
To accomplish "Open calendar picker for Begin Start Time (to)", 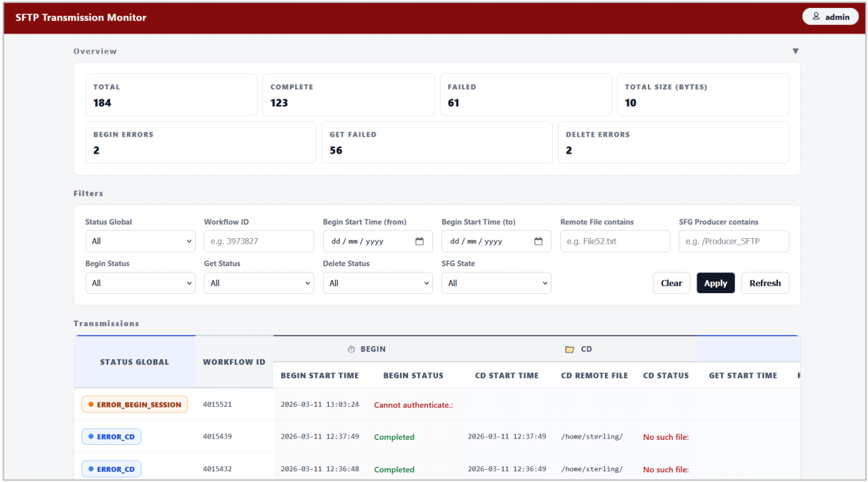I will point(538,241).
